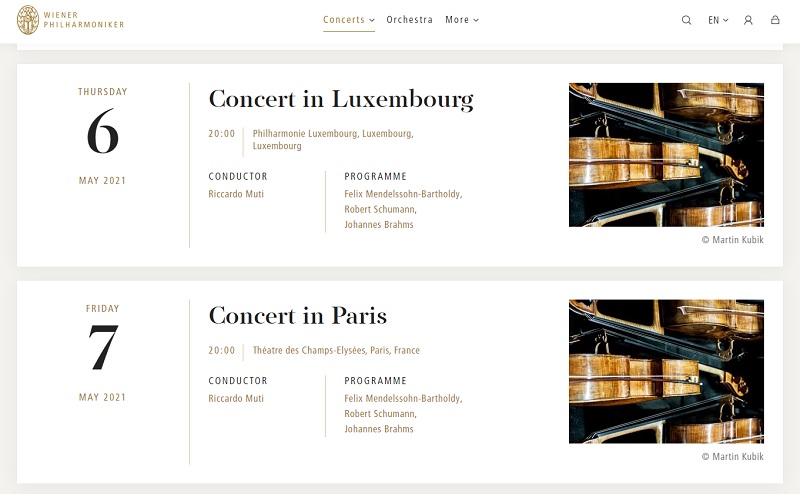The height and width of the screenshot is (494, 800).
Task: Click Philharmonie Luxembourg venue text
Action: [x=333, y=139]
